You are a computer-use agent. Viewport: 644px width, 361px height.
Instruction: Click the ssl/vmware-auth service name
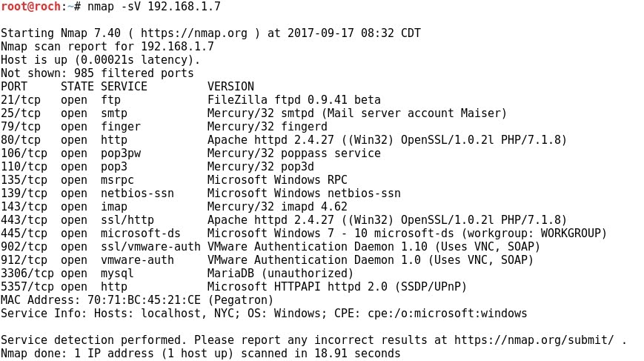(150, 247)
